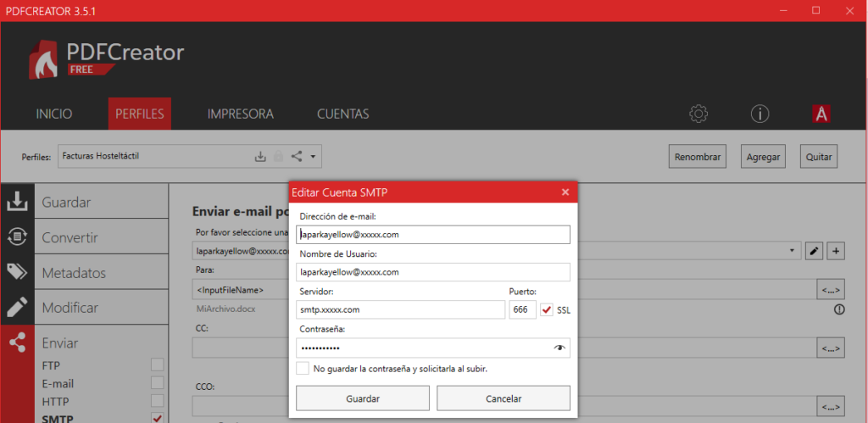Click the settings gear icon
868x423 pixels.
pyautogui.click(x=698, y=114)
